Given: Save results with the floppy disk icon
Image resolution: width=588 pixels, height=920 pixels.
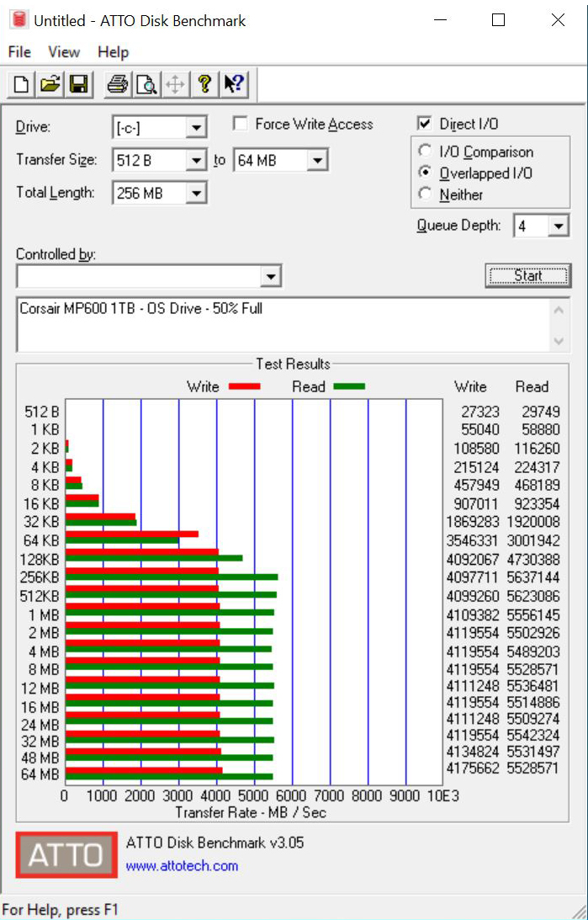Looking at the screenshot, I should (78, 84).
